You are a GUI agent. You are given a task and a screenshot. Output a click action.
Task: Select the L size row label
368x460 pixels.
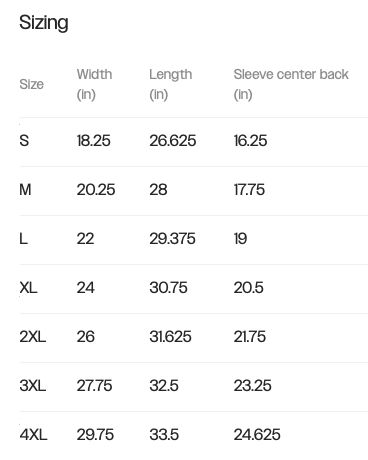23,239
